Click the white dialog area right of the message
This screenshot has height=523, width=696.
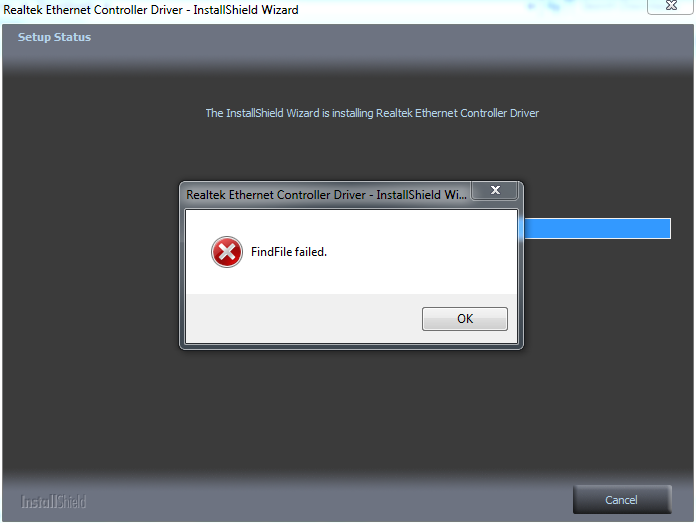(422, 252)
